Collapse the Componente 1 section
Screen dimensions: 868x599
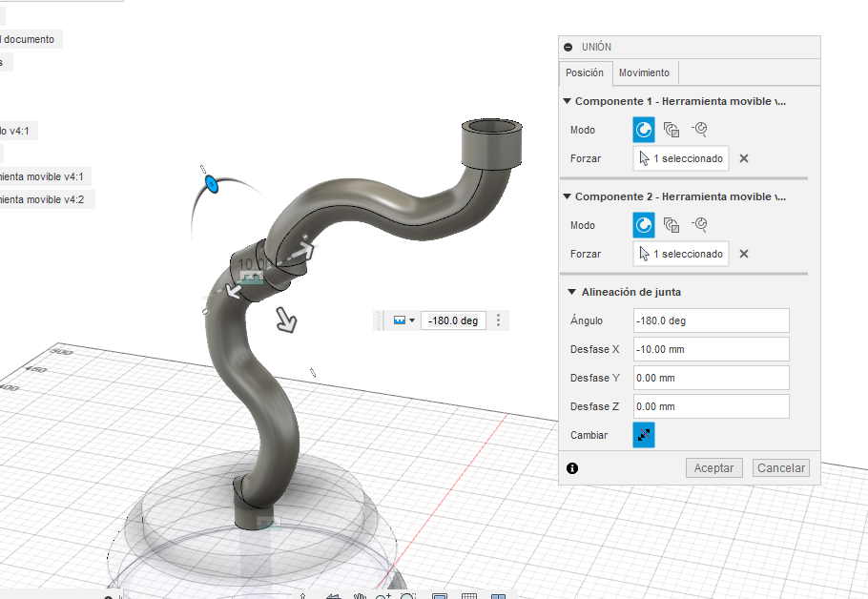click(567, 101)
